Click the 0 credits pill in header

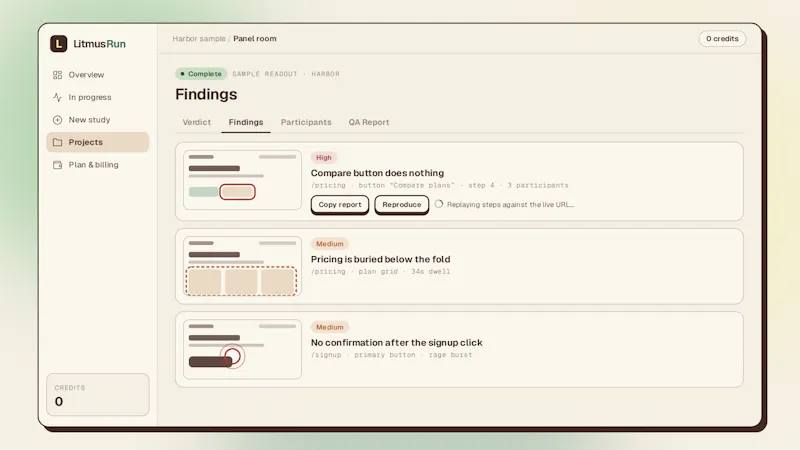pos(722,39)
